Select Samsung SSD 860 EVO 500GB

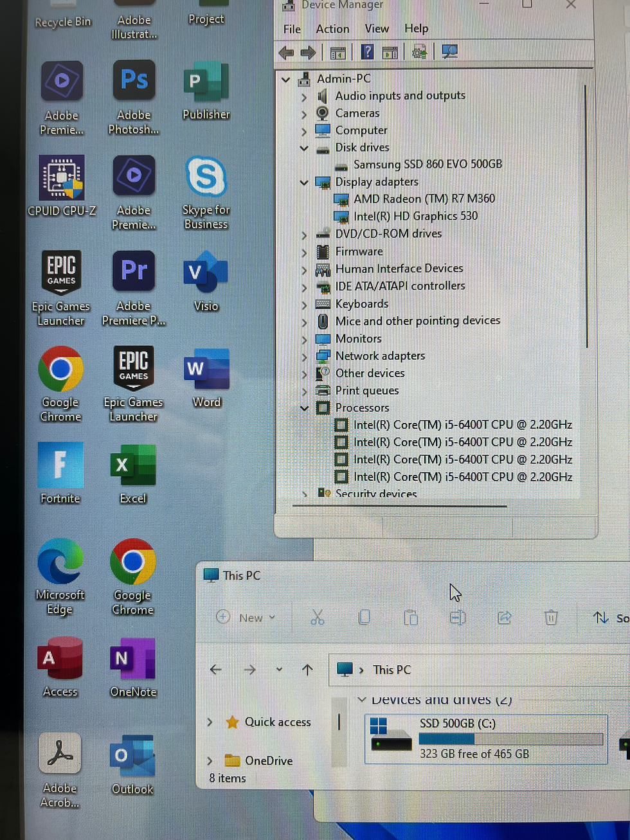pyautogui.click(x=428, y=165)
